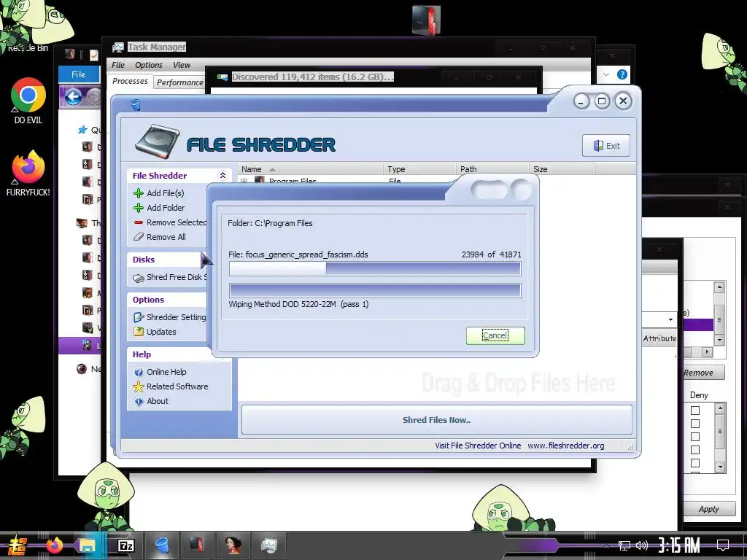Click the network icon in the system tray
Viewport: 747px width, 560px height.
(624, 545)
